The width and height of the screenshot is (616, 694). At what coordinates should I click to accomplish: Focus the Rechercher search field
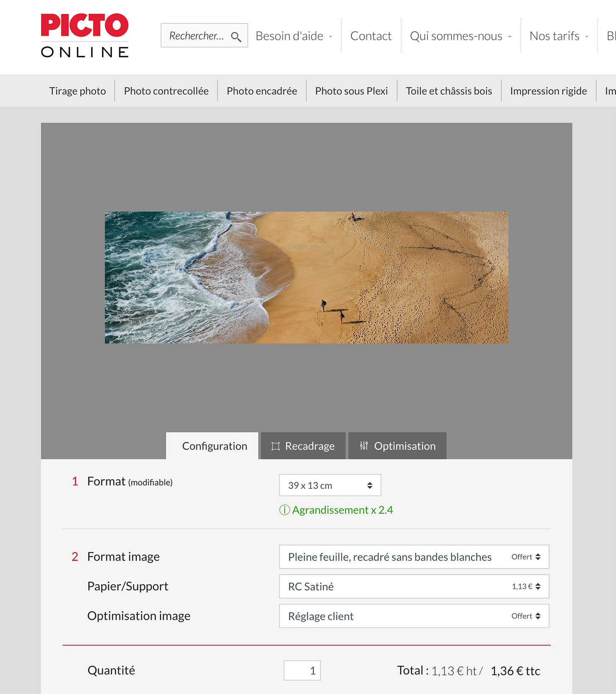click(x=197, y=36)
